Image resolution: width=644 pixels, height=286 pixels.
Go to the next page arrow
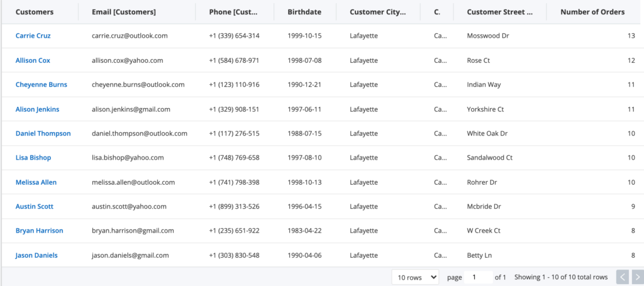click(636, 277)
